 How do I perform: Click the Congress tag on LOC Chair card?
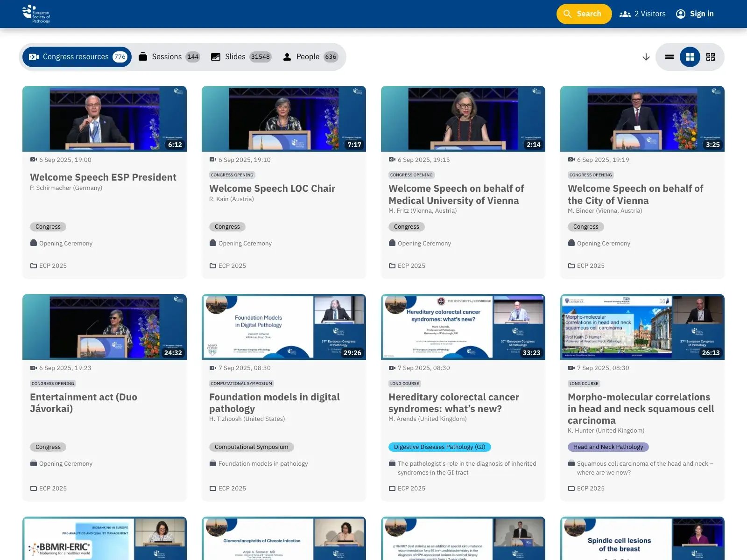point(227,227)
